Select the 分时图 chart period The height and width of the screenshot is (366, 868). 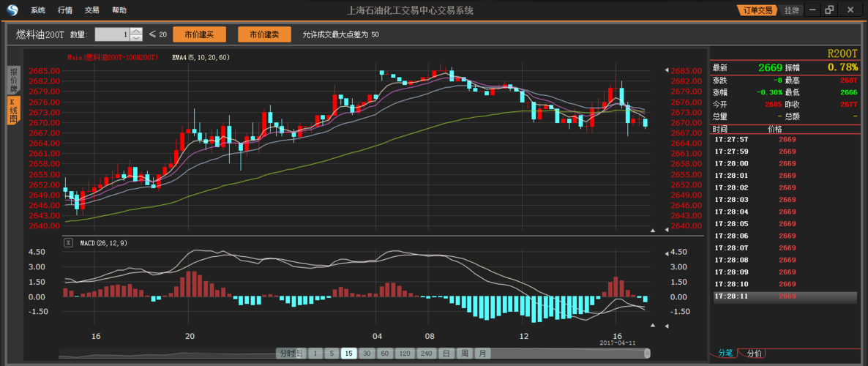[x=291, y=354]
